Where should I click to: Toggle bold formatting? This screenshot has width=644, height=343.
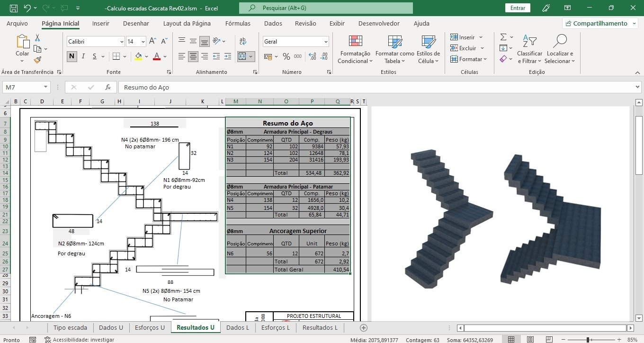pos(72,56)
